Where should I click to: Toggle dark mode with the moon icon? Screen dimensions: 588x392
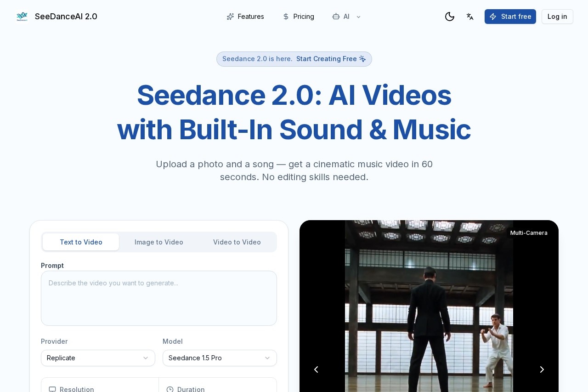(450, 17)
